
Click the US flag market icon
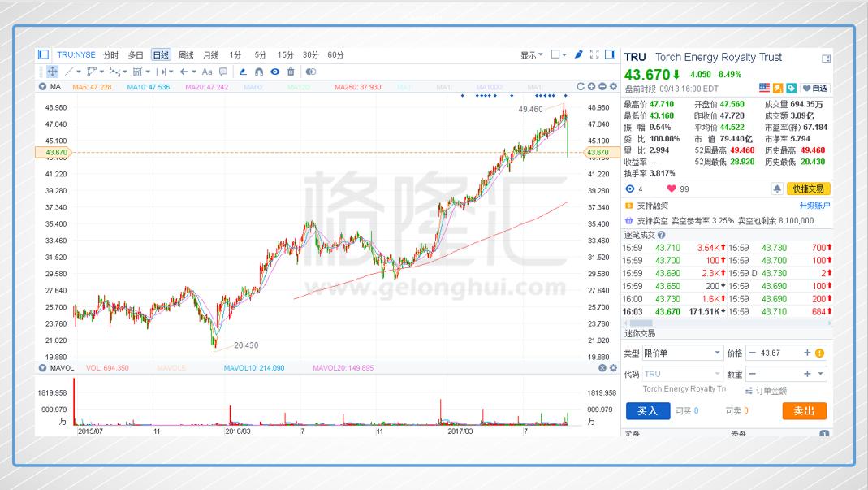pyautogui.click(x=764, y=88)
